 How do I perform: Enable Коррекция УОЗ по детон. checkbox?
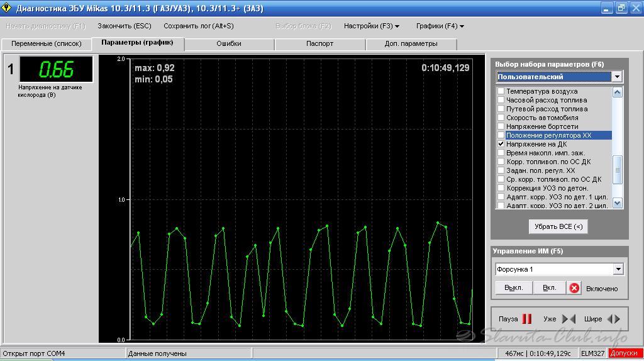[x=501, y=188]
